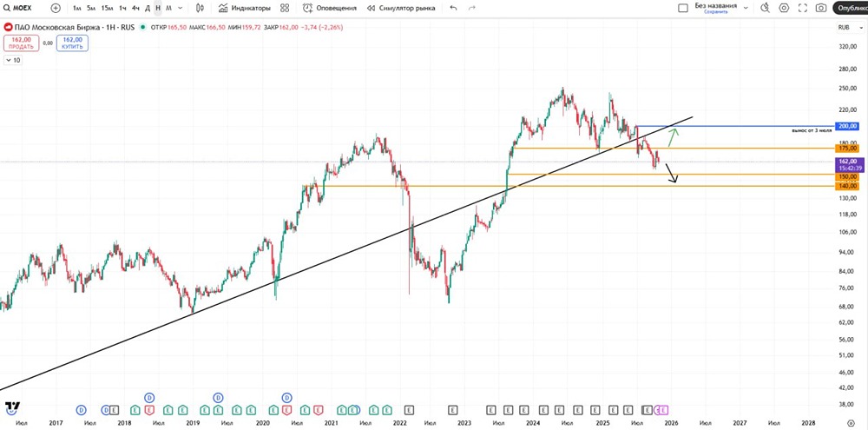Click the ПРОДАТЬ 162,00 button
This screenshot has height=430, width=868.
pos(21,43)
